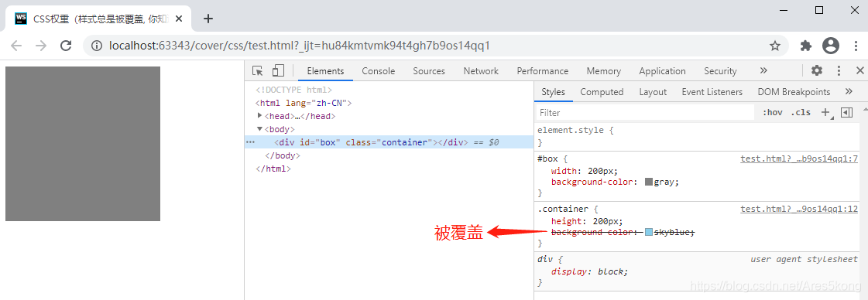The image size is (868, 300).
Task: Open the Performance tab
Action: pyautogui.click(x=543, y=70)
